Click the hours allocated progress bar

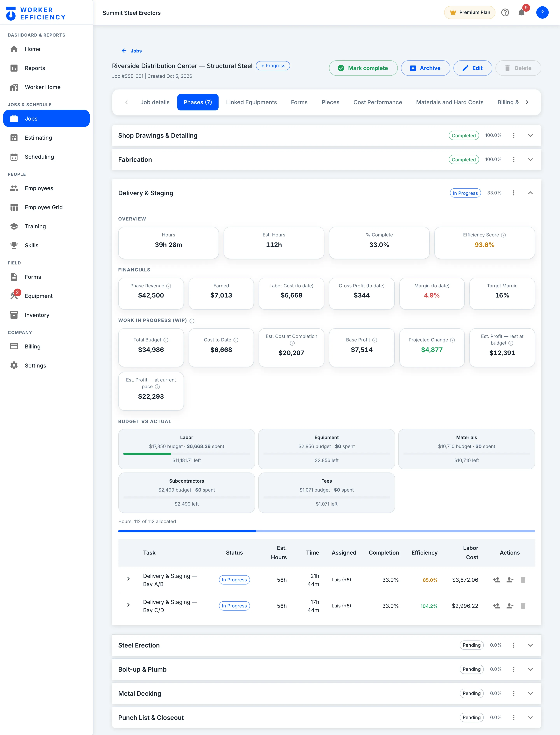click(x=326, y=531)
